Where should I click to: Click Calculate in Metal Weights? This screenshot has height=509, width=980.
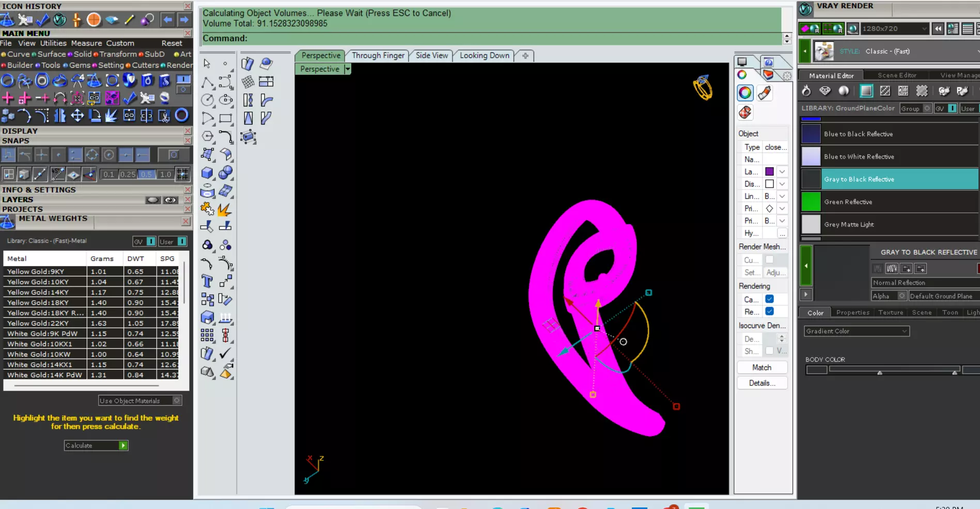tap(96, 445)
